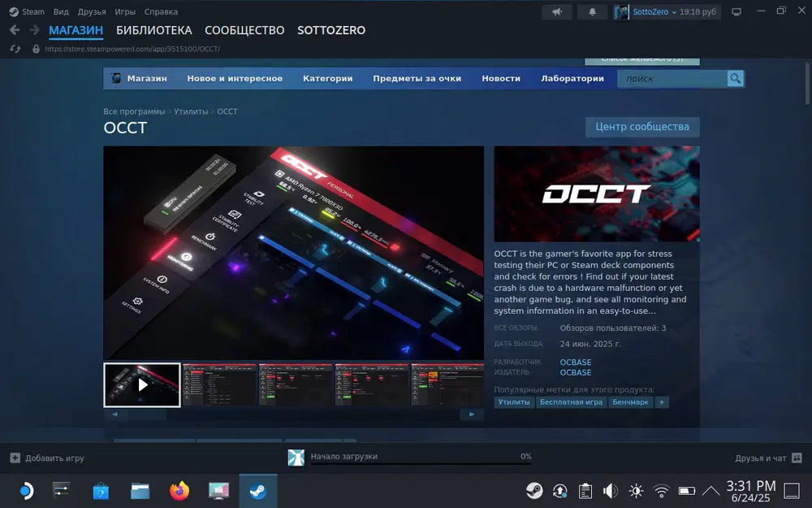This screenshot has height=508, width=812.
Task: Open the Вид menu
Action: (61, 11)
